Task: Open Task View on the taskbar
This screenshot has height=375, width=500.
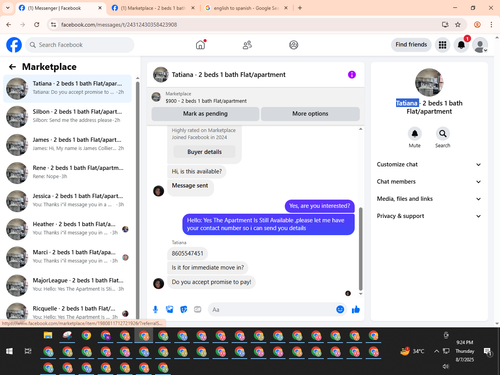Action: coord(28,351)
